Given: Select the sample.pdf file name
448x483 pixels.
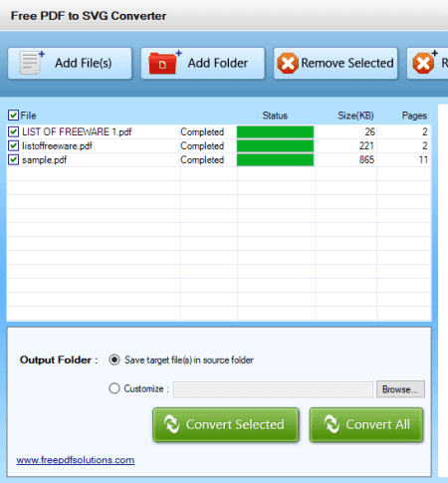Looking at the screenshot, I should (44, 160).
